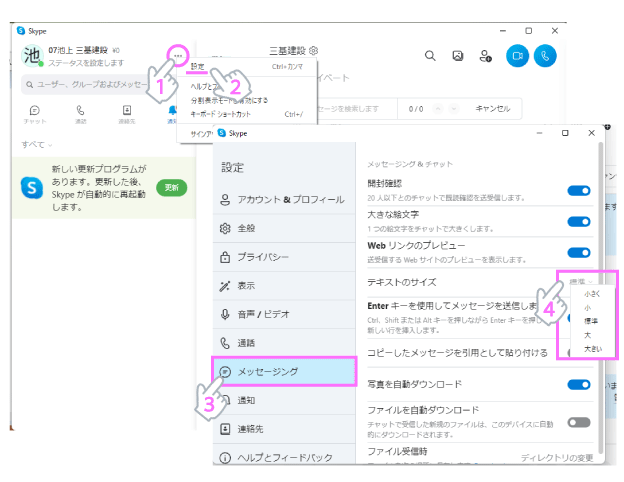Choose 大 text size option
This screenshot has width=624, height=482.
(587, 335)
